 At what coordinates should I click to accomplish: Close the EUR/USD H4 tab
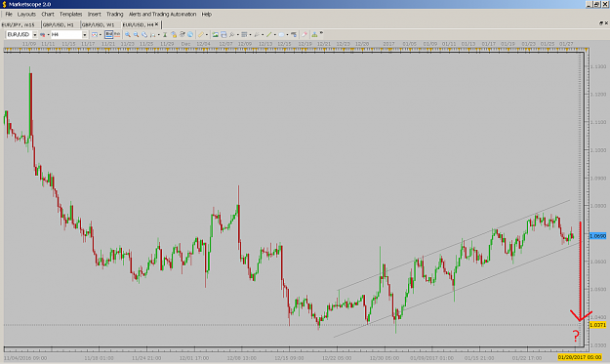(x=157, y=24)
